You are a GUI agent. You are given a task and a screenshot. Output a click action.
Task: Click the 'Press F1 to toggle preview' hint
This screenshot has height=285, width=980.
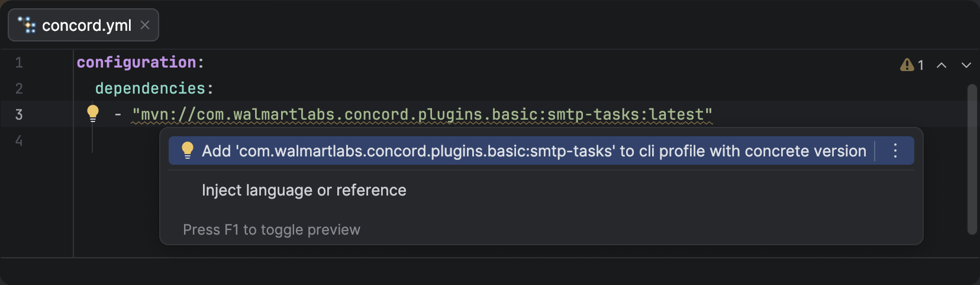[271, 229]
